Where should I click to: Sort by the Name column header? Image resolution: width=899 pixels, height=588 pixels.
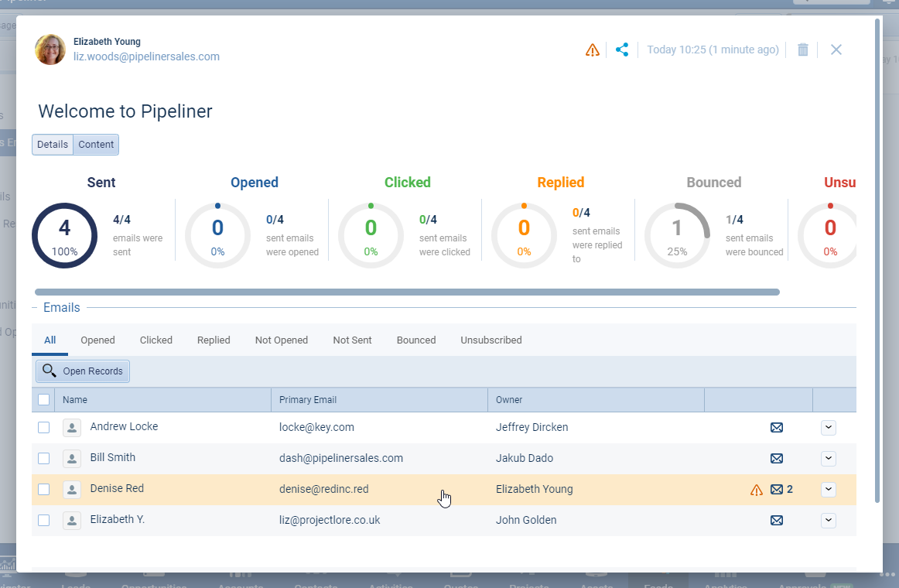pyautogui.click(x=162, y=400)
